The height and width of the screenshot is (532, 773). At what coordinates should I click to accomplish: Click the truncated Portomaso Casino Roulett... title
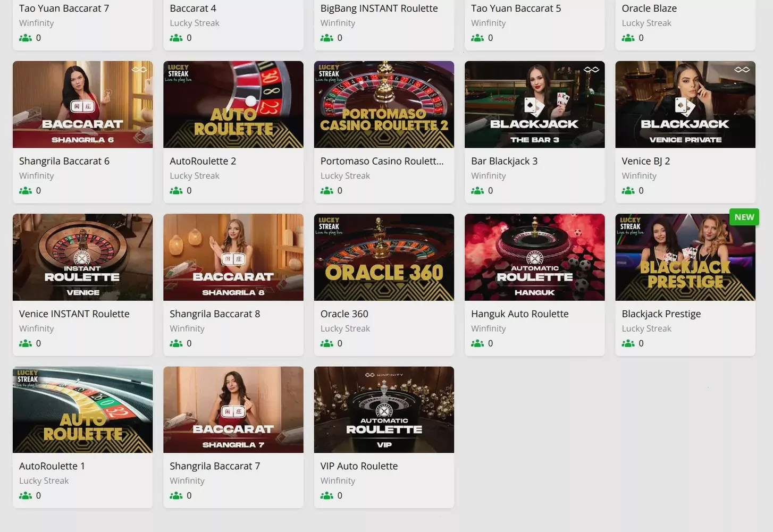pyautogui.click(x=382, y=161)
